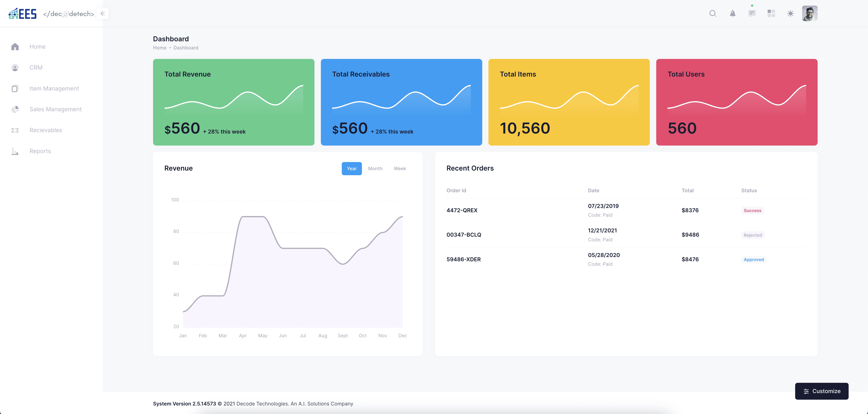The width and height of the screenshot is (868, 414).
Task: Click the Rejected status badge for order 00347-BCLQ
Action: click(x=752, y=235)
